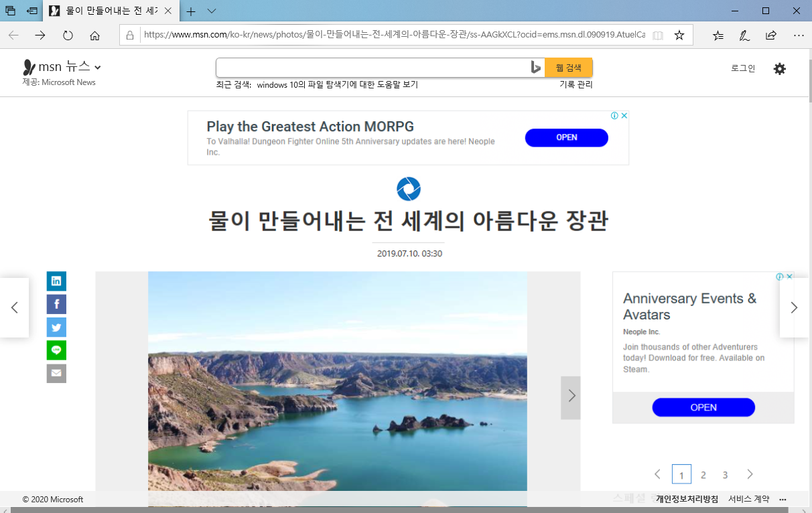The width and height of the screenshot is (812, 513).
Task: Expand more footer options ellipsis
Action: click(783, 500)
